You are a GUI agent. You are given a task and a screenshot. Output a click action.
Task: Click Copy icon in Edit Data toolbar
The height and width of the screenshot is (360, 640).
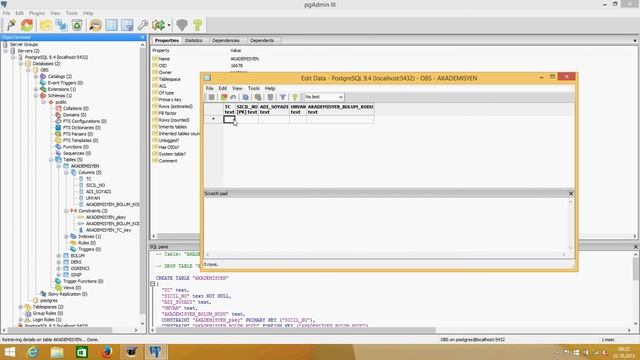click(245, 97)
